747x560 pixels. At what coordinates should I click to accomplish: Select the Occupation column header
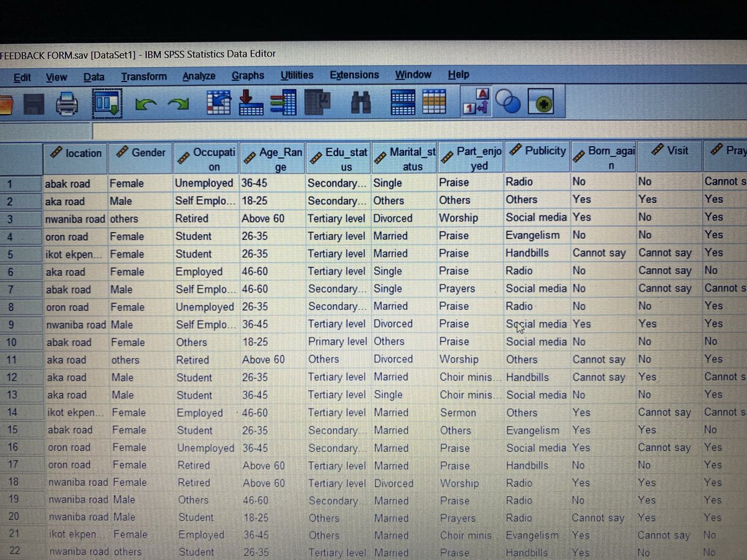[x=205, y=159]
